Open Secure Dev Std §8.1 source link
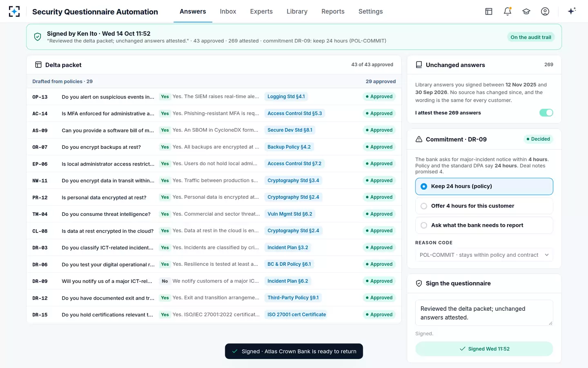The width and height of the screenshot is (588, 368). point(290,130)
